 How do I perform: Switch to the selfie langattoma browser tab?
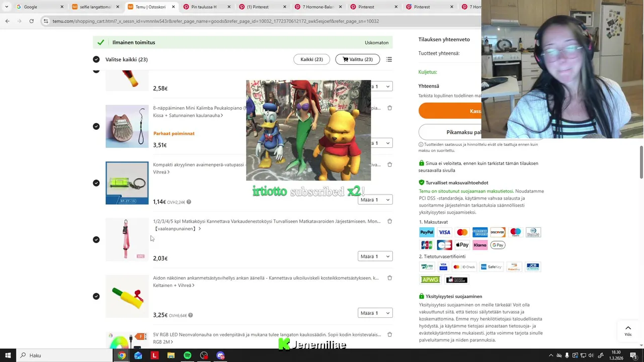coord(95,7)
